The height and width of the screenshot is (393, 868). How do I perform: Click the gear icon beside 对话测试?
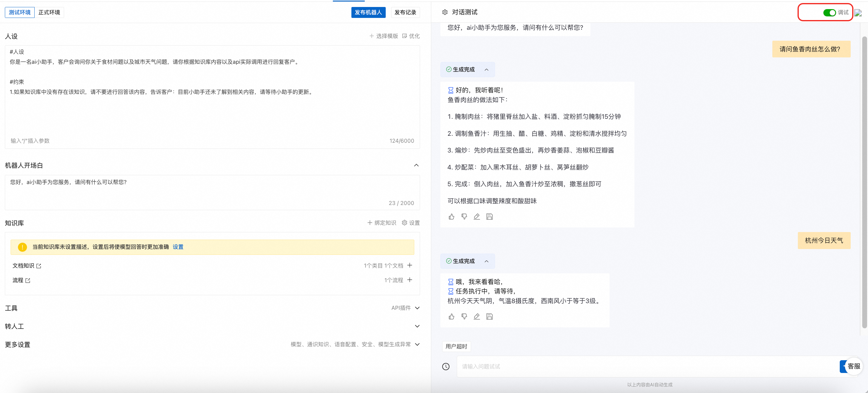[x=444, y=12]
